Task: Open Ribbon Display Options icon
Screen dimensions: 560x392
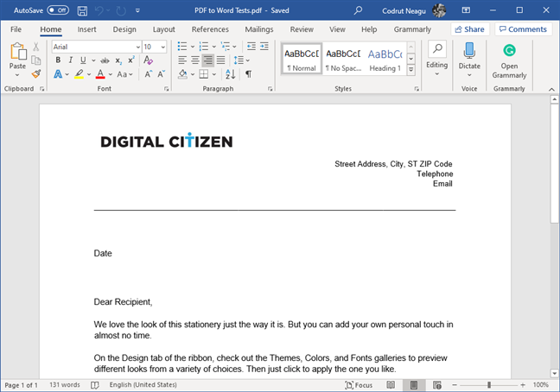Action: (466, 10)
